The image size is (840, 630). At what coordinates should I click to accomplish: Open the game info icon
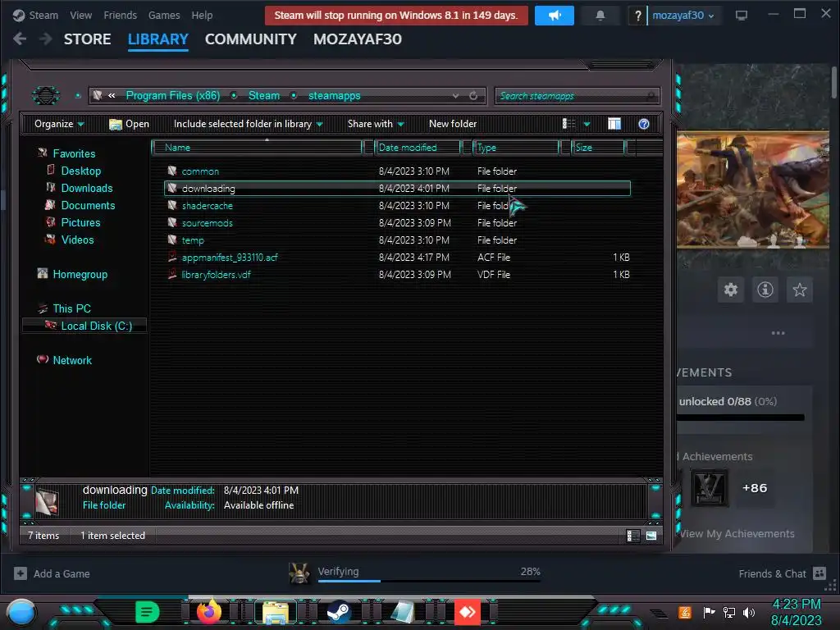(765, 290)
